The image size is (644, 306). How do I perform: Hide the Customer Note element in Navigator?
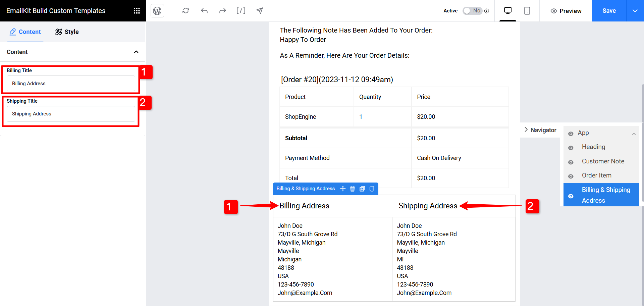(571, 162)
